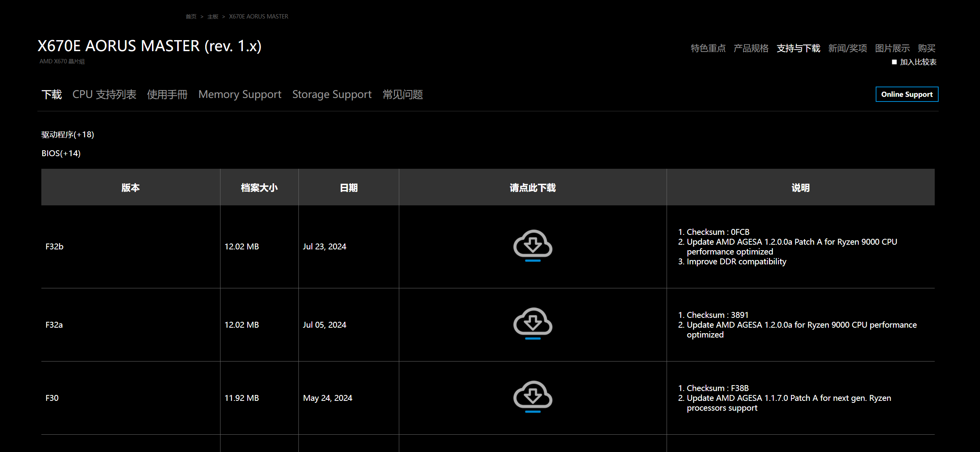Click X670E AORUS MASTER breadcrumb link
Screen dimensions: 980x452
(x=259, y=17)
